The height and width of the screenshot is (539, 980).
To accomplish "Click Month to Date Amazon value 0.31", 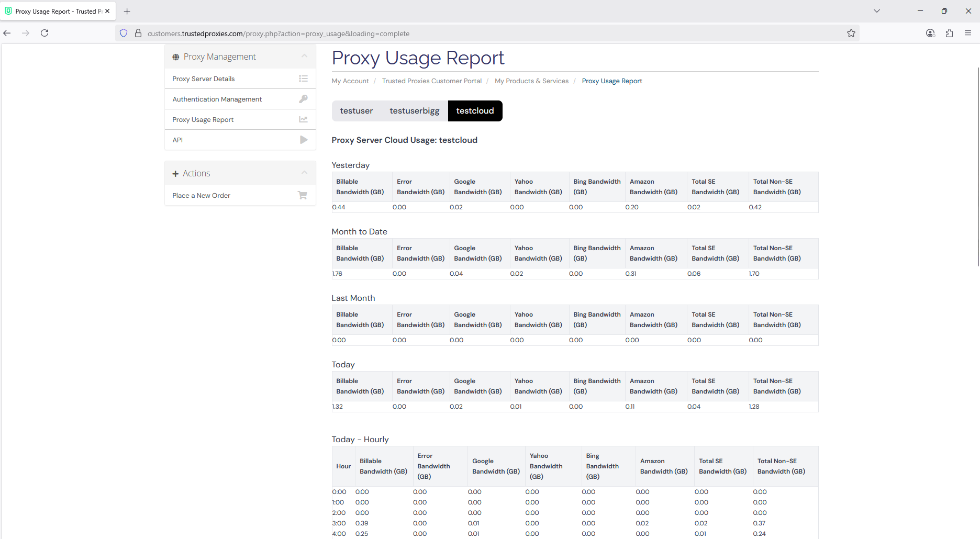I will point(631,274).
